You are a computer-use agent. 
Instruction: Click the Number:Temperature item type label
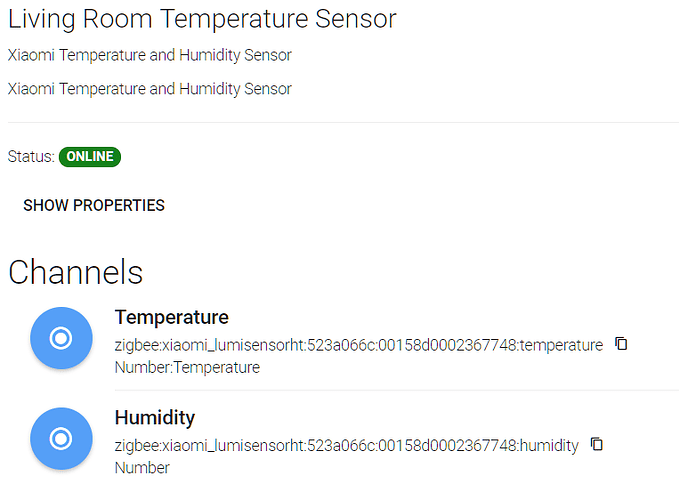(x=187, y=367)
